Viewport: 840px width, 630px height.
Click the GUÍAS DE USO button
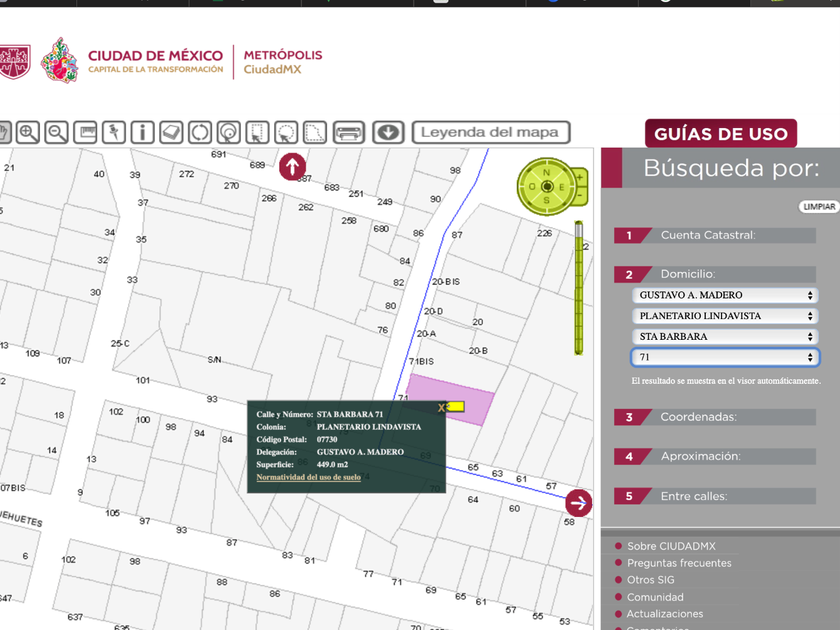(x=721, y=134)
